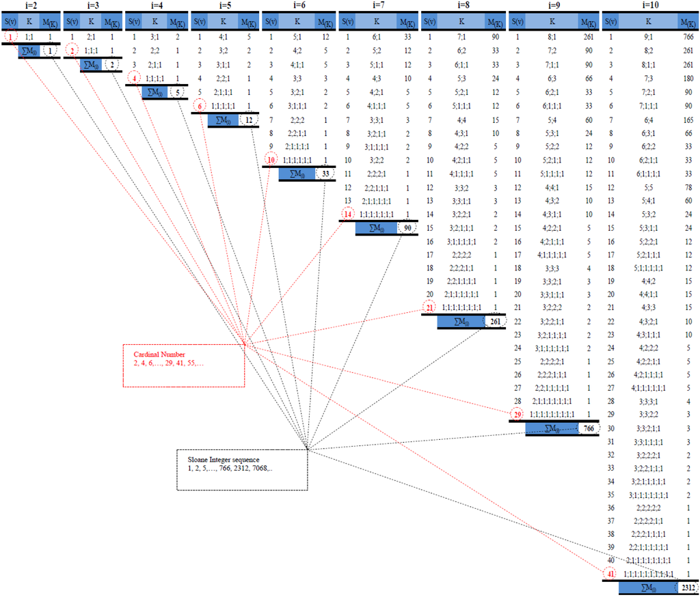
Task: Select the Sloane Integer sequence label
Action: pyautogui.click(x=224, y=460)
